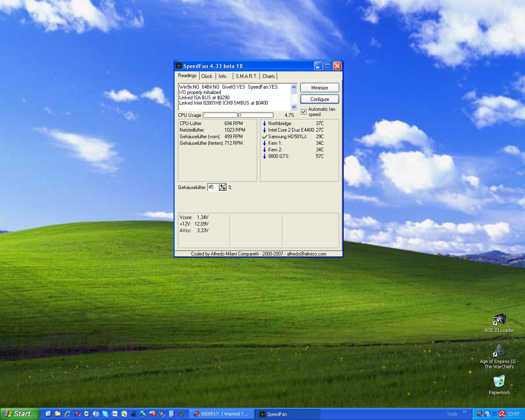
Task: Click the down arrow beside Kern 2
Action: (x=265, y=150)
